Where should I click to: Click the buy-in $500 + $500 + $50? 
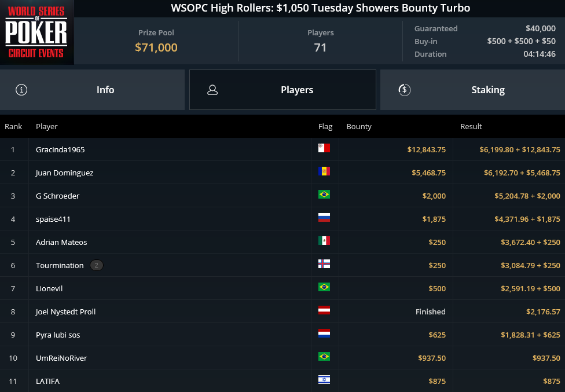(521, 41)
